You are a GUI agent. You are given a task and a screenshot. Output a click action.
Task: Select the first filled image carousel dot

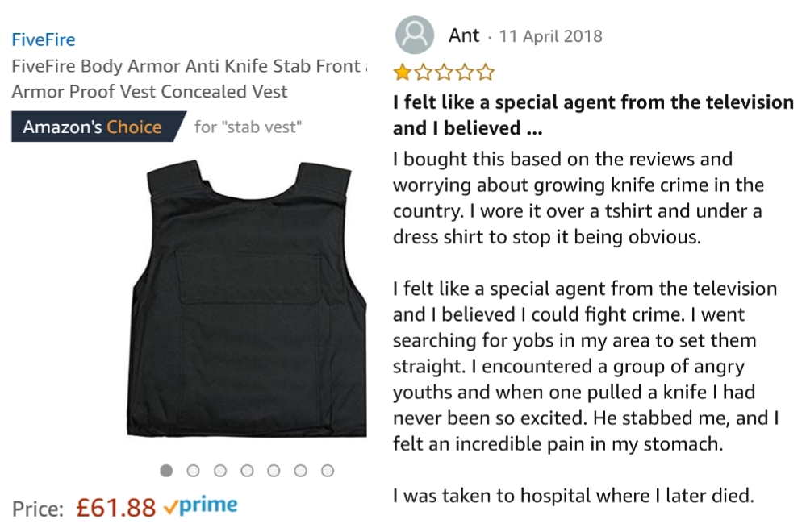(166, 471)
